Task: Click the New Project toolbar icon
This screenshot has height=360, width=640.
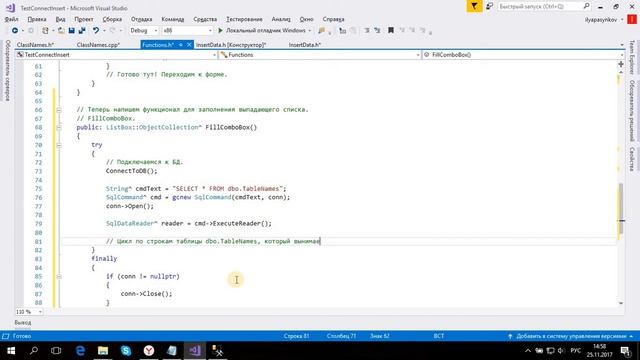Action: pos(45,31)
